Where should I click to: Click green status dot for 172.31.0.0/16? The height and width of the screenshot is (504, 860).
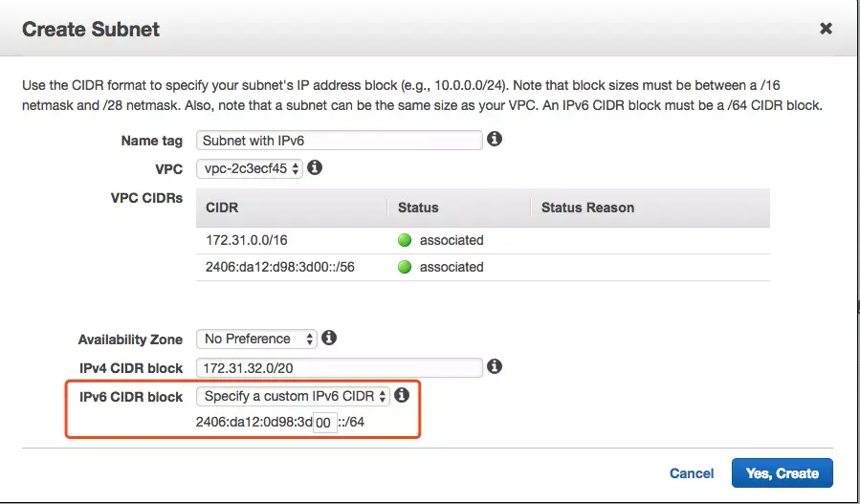pos(405,240)
